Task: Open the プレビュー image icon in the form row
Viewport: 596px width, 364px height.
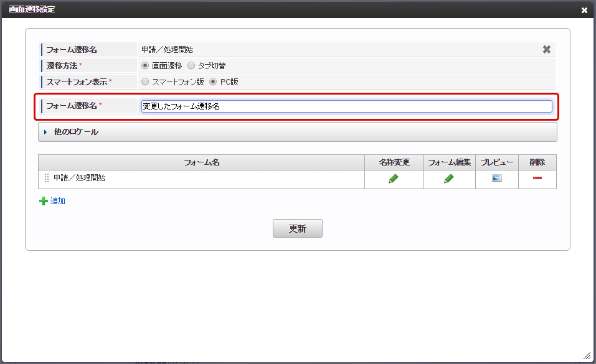Action: click(x=497, y=178)
